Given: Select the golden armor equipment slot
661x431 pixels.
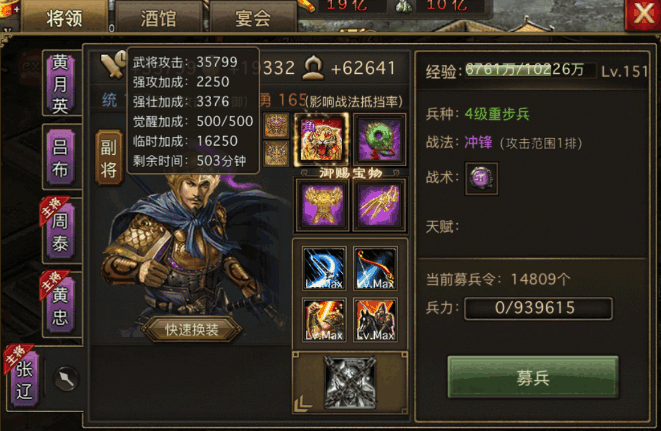Looking at the screenshot, I should pyautogui.click(x=322, y=205).
